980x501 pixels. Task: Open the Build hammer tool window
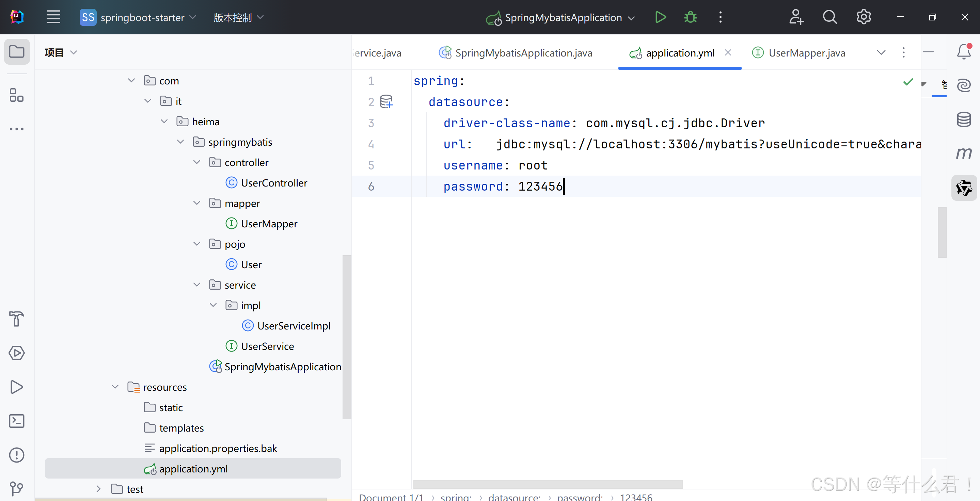pos(17,319)
